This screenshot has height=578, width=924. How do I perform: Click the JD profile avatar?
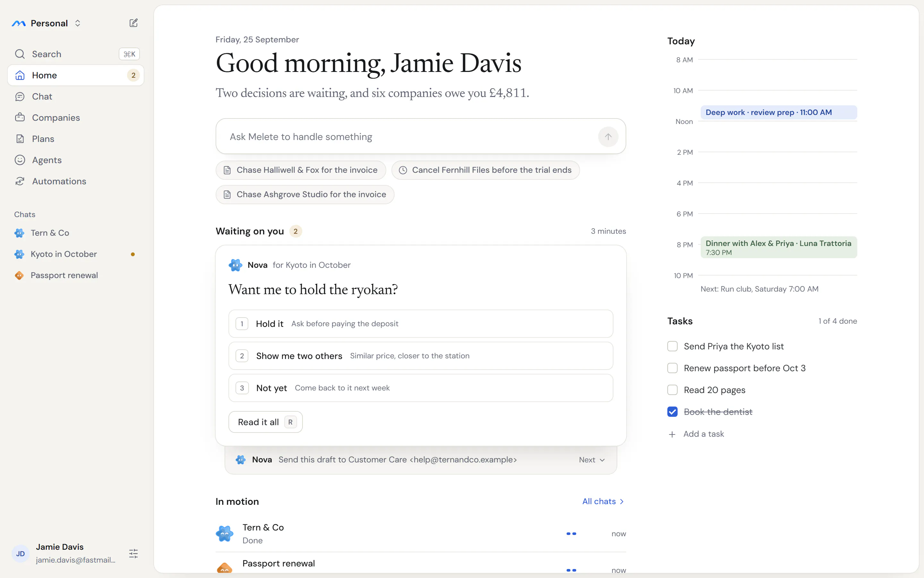point(21,554)
